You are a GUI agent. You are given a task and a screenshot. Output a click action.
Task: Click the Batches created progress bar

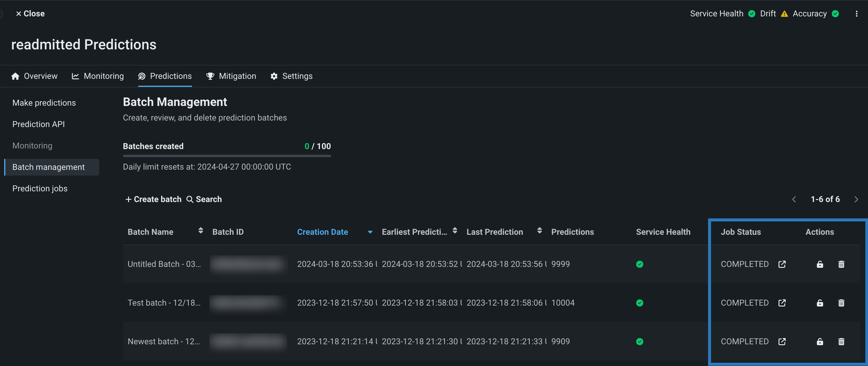tap(227, 156)
